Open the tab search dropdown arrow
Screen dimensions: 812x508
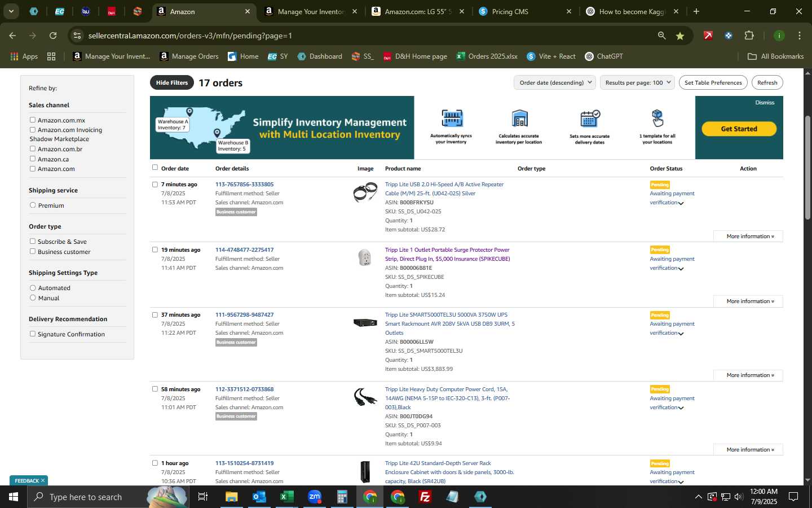point(11,11)
